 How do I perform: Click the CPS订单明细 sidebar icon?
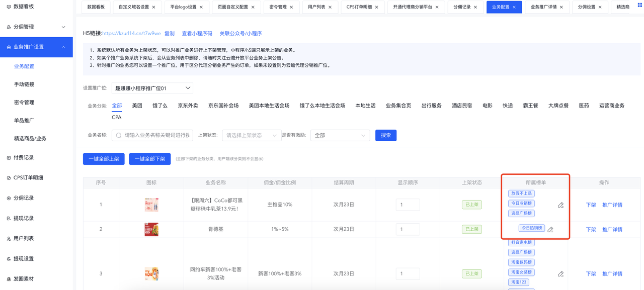(x=9, y=178)
